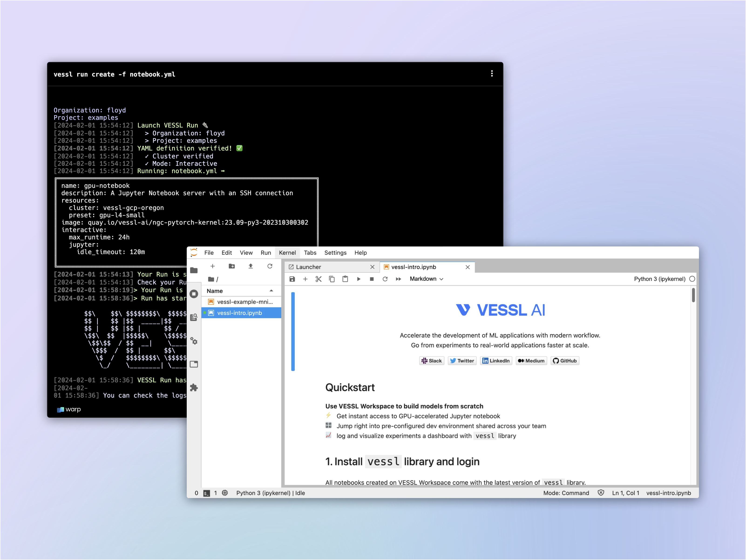This screenshot has width=746, height=560.
Task: Sort files by clicking the Name column arrow
Action: (271, 291)
